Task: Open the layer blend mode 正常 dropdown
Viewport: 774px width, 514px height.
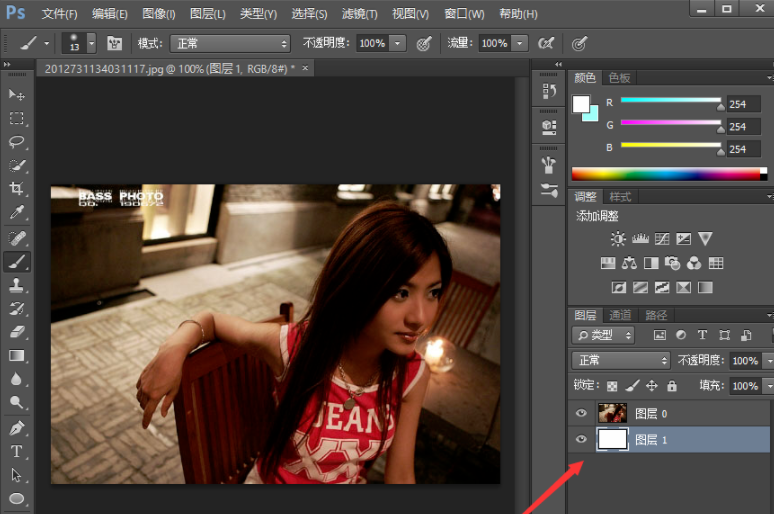Action: (621, 360)
